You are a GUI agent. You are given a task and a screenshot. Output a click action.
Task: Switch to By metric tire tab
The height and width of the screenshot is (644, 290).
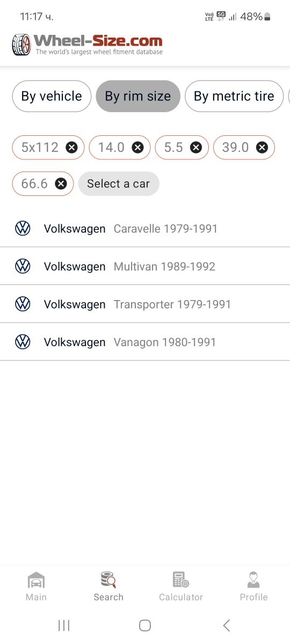tap(234, 96)
